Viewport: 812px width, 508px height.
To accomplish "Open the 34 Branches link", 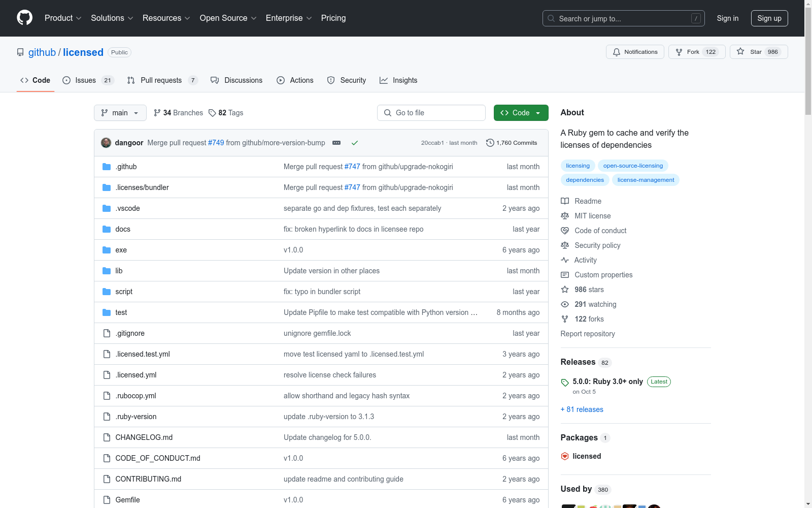I will [178, 113].
